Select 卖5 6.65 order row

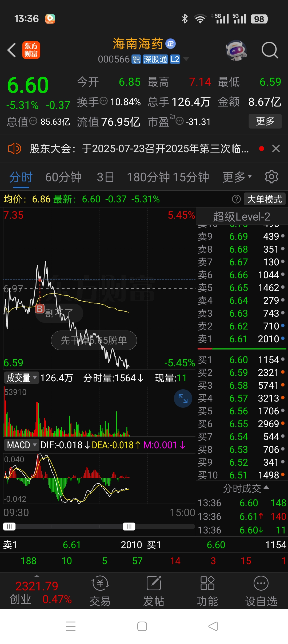(x=242, y=288)
